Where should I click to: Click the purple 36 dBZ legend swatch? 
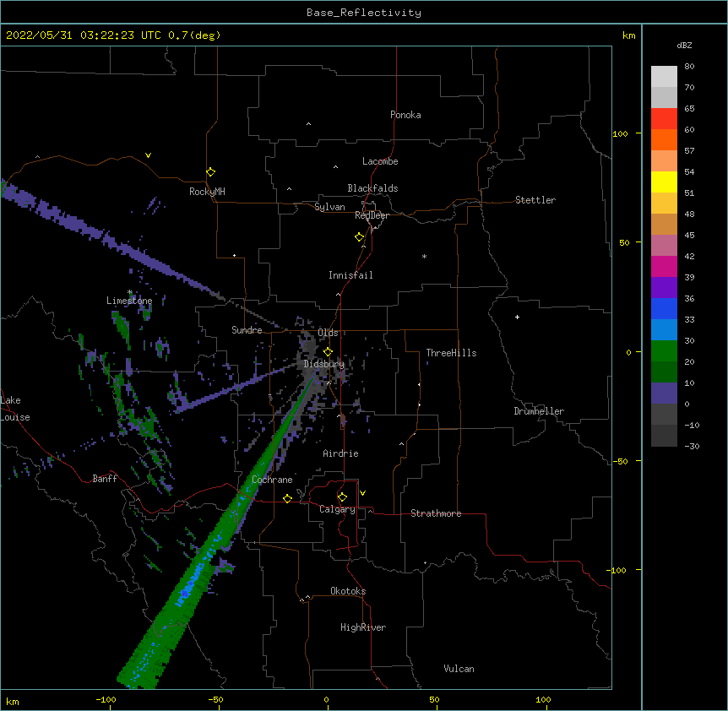tap(664, 288)
